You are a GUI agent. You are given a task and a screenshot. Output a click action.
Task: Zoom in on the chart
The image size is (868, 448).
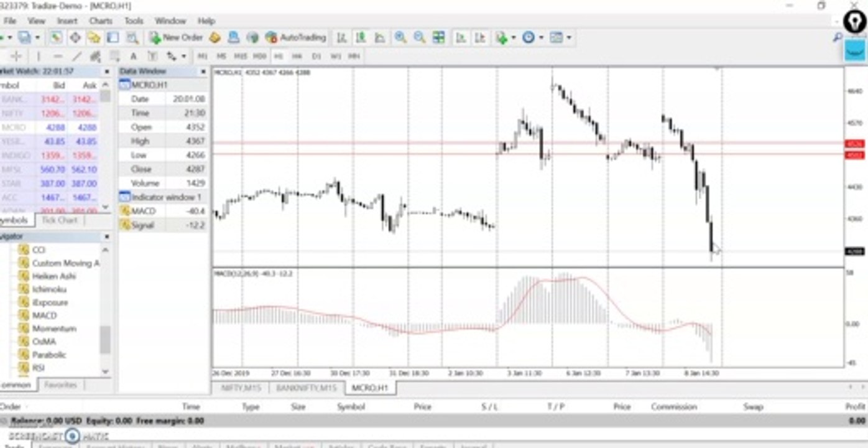pos(400,37)
